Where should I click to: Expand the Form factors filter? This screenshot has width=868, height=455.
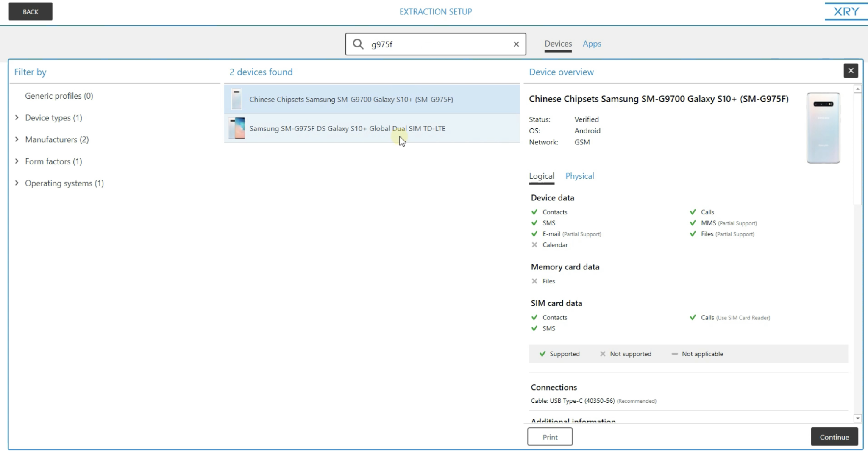coord(17,161)
